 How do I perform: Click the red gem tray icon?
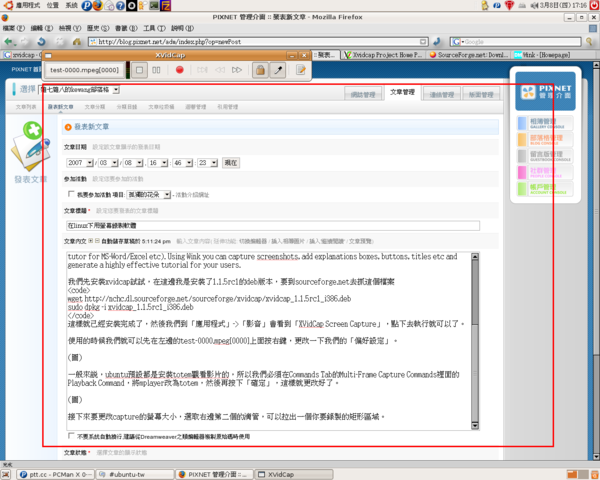[x=509, y=5]
